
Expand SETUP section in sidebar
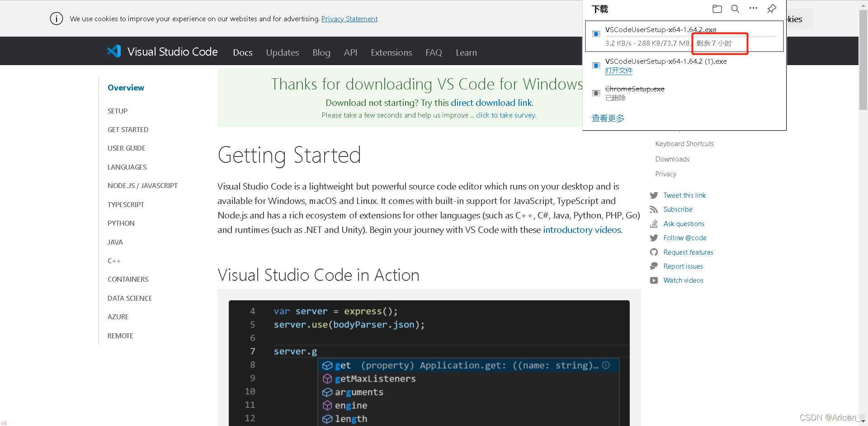coord(118,111)
